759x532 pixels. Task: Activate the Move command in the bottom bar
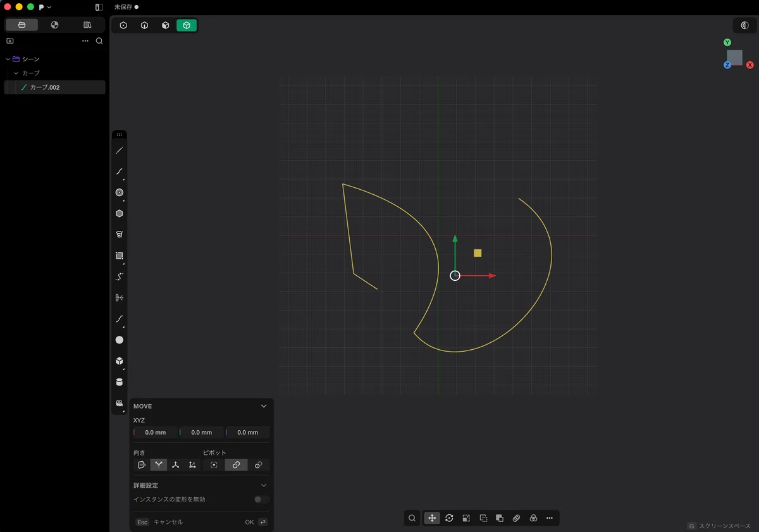(x=432, y=518)
